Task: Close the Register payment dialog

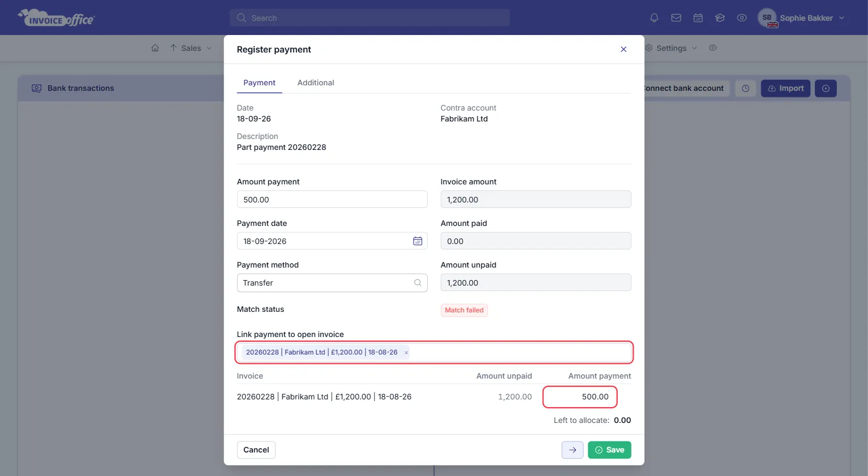Action: point(623,49)
